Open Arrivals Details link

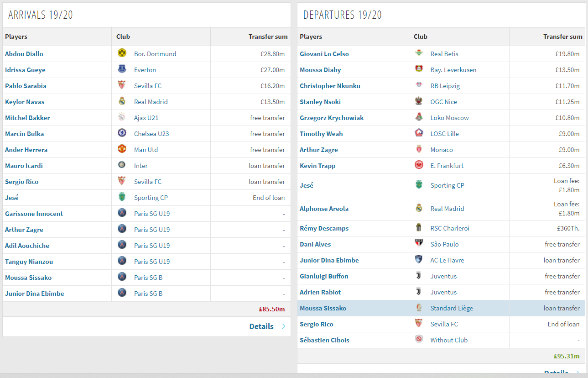pyautogui.click(x=261, y=326)
